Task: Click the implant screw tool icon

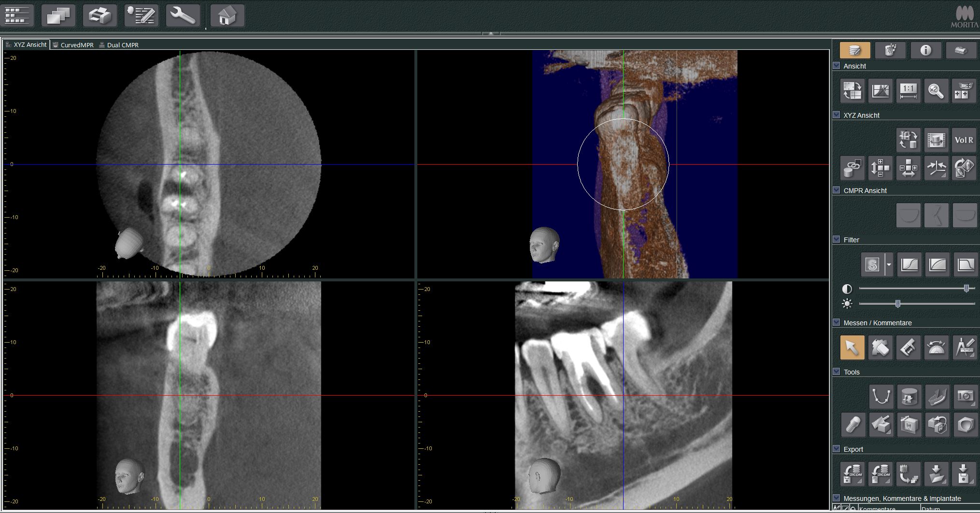Action: pos(852,425)
